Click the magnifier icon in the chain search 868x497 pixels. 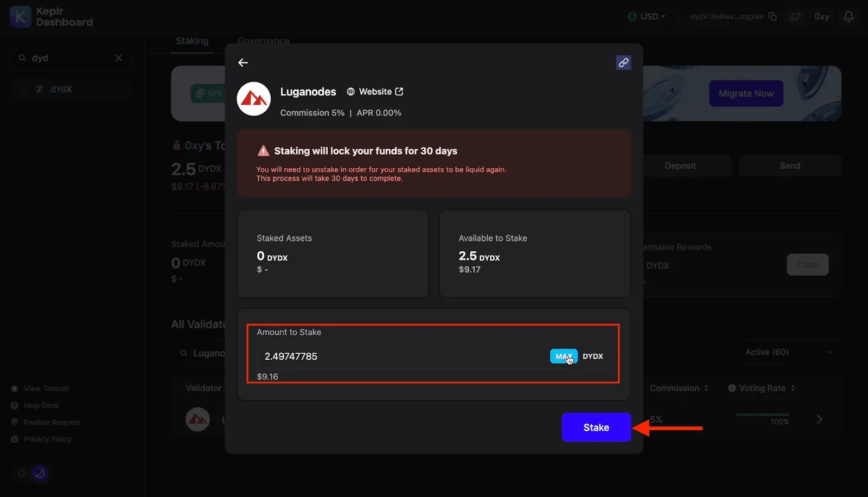22,58
